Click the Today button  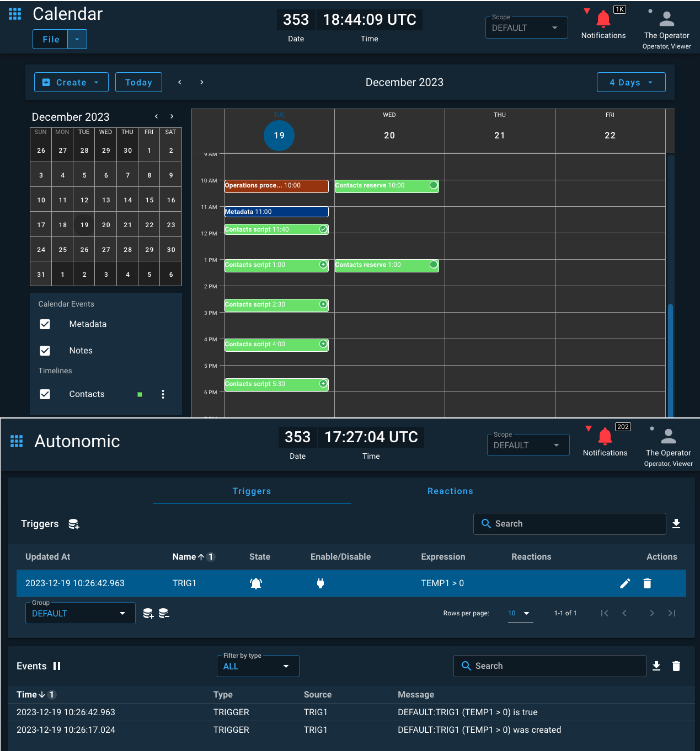(138, 82)
